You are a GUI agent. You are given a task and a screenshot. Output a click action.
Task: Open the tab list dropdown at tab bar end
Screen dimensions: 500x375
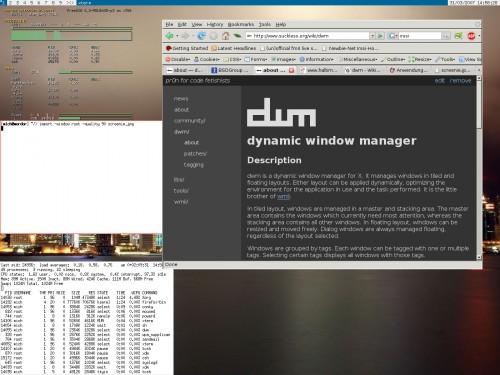pos(479,70)
